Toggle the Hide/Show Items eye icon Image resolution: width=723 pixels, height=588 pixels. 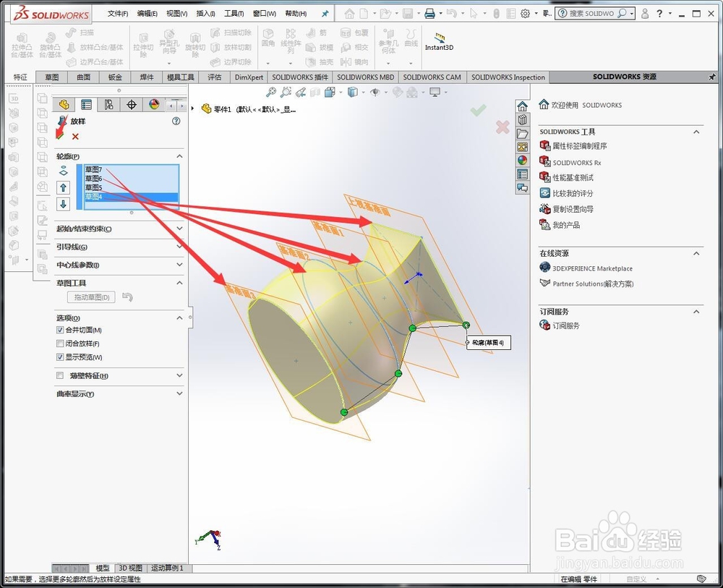pyautogui.click(x=375, y=93)
